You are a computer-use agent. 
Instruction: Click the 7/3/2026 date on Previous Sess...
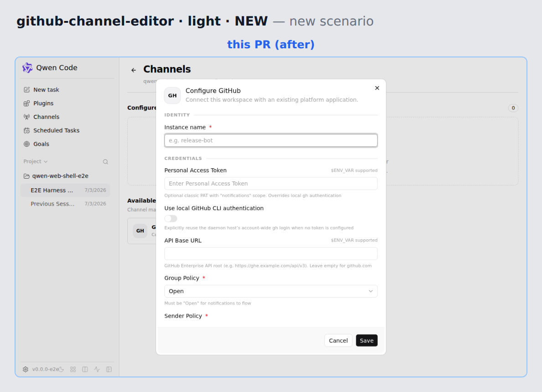(95, 204)
